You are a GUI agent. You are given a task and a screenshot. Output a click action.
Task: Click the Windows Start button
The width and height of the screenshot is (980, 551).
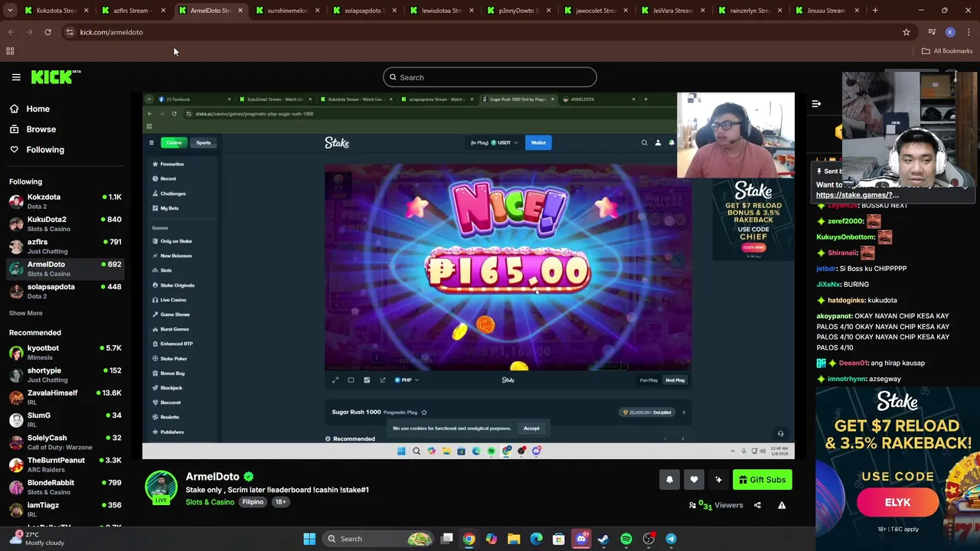click(x=309, y=539)
